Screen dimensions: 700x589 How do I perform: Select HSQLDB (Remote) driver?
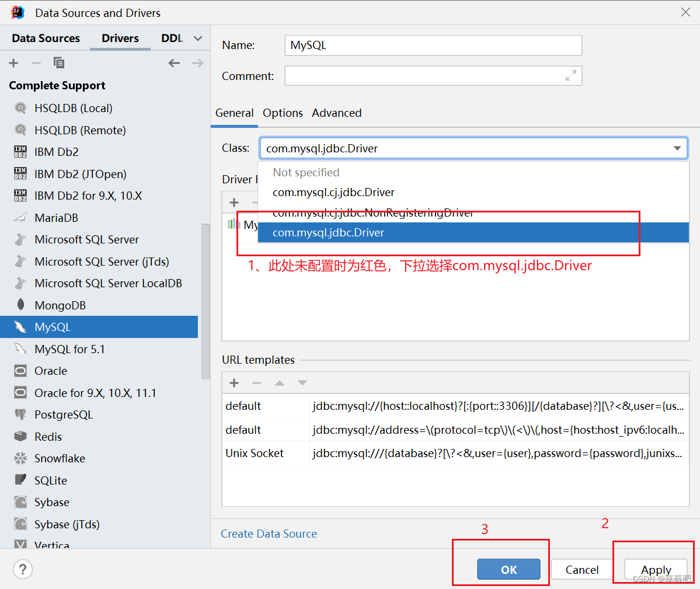click(x=99, y=130)
